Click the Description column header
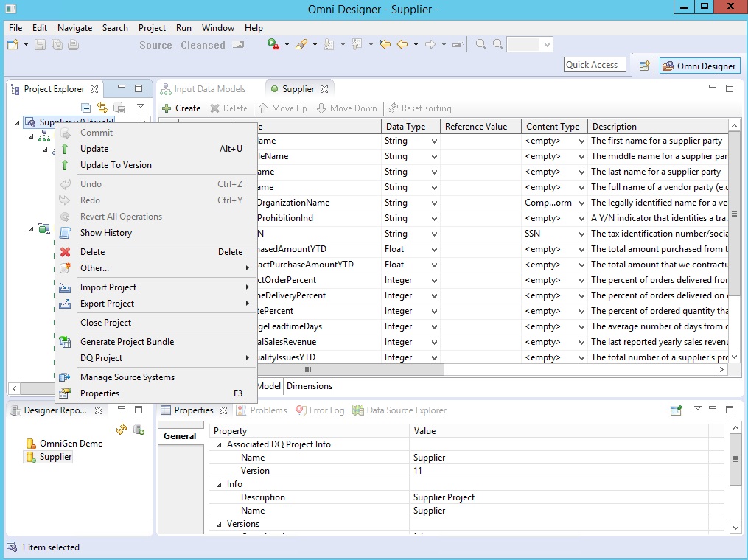 tap(657, 127)
